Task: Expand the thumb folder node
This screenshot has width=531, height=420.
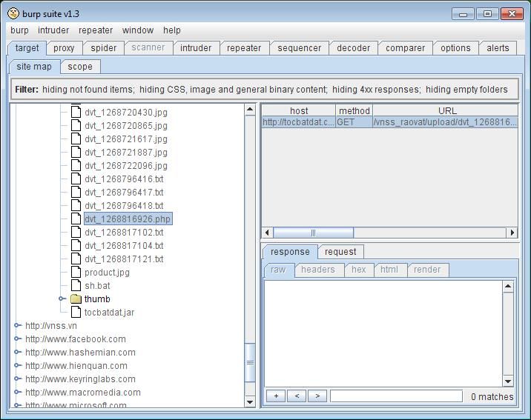Action: pos(62,299)
